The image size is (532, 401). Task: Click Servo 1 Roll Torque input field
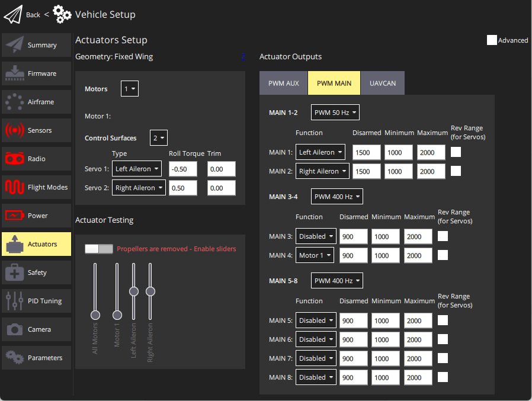[x=184, y=169]
